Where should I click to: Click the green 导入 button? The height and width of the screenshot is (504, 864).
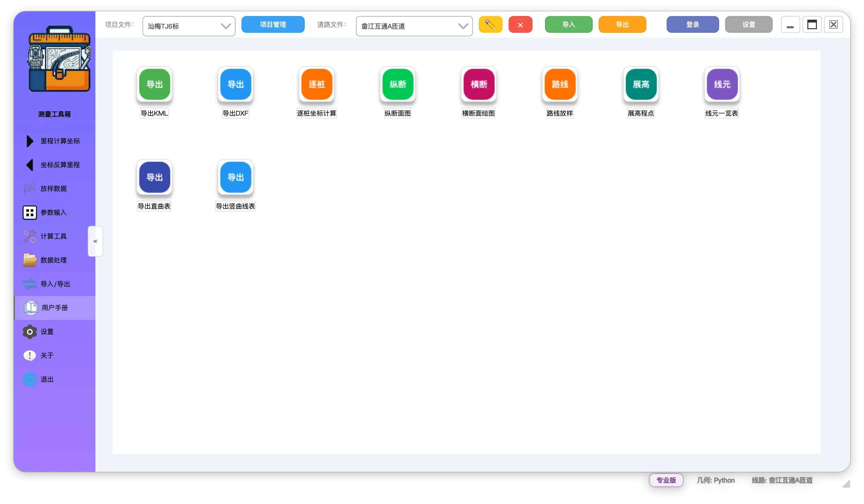[569, 25]
